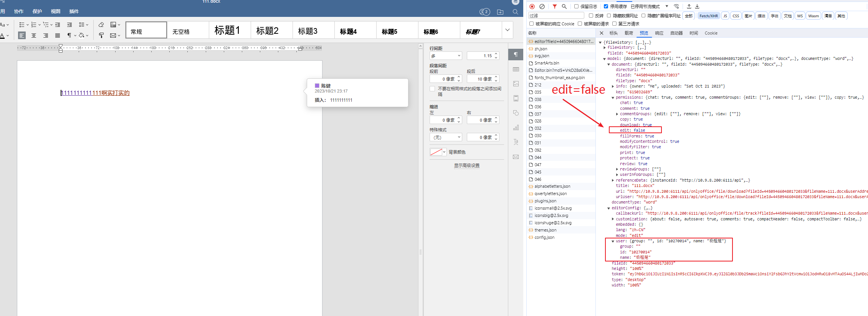This screenshot has height=316, width=868.
Task: Click 显示高级设置 link
Action: point(467,165)
